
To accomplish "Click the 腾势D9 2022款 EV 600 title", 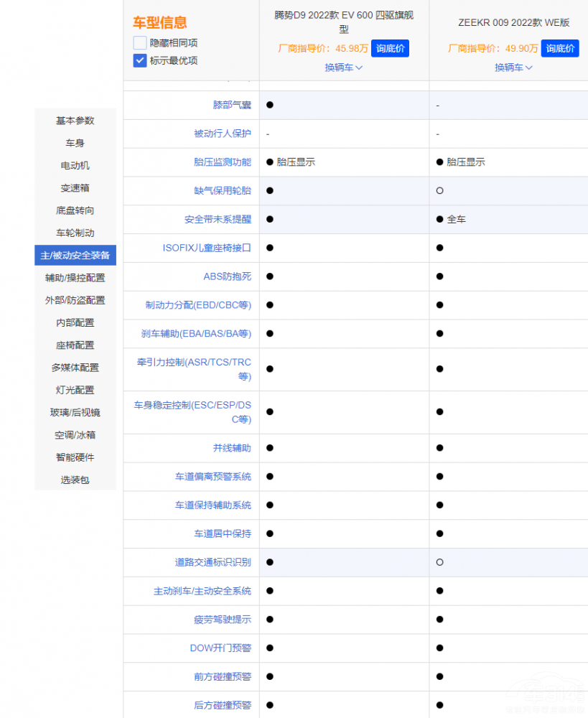I will coord(344,22).
